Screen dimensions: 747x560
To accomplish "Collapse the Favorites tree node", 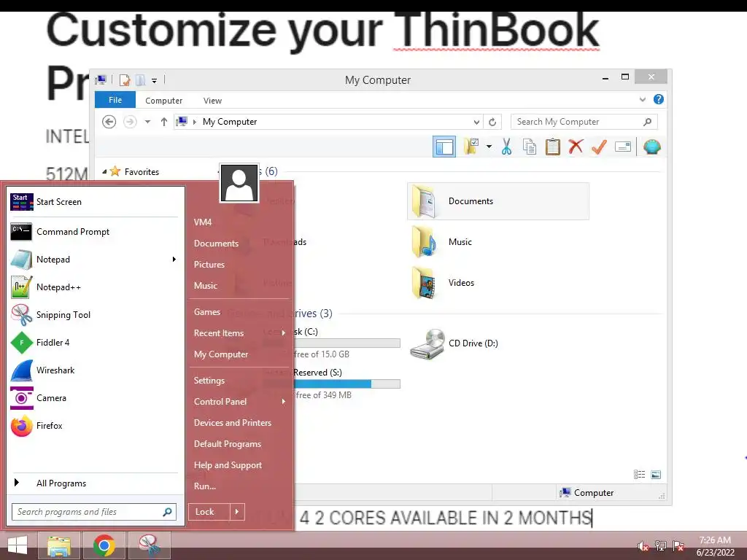I will click(104, 171).
